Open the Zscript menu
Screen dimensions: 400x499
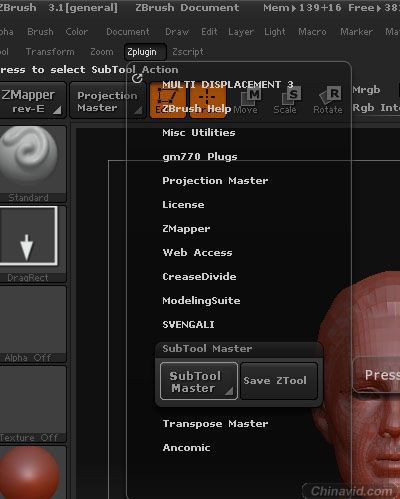[x=188, y=52]
